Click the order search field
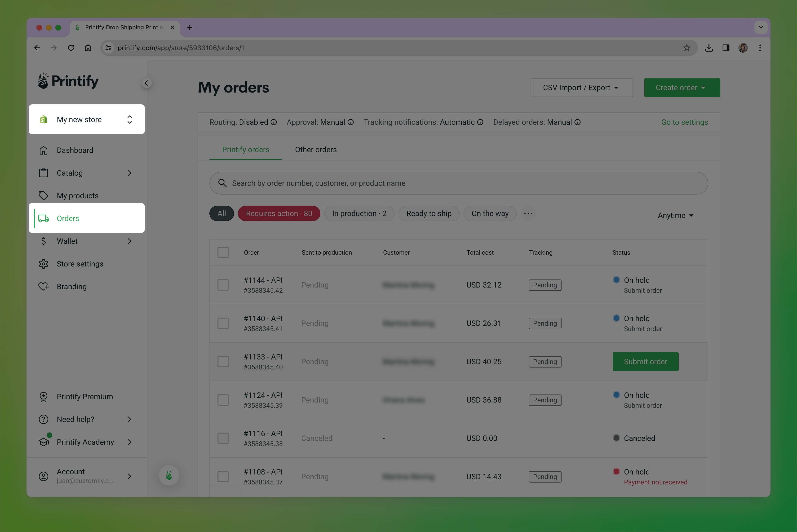 tap(458, 183)
